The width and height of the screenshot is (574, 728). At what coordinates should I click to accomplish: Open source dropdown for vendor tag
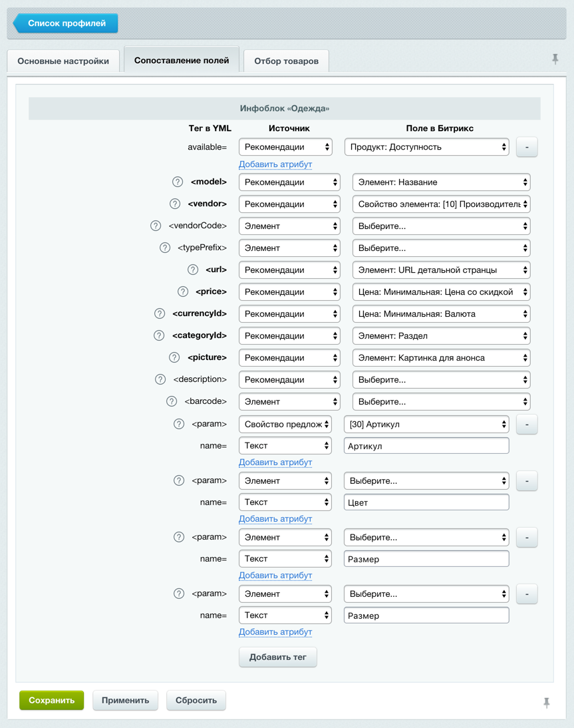289,204
